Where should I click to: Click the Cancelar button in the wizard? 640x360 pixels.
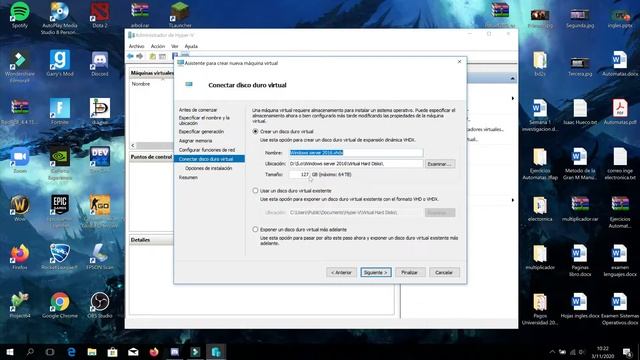[x=444, y=272]
